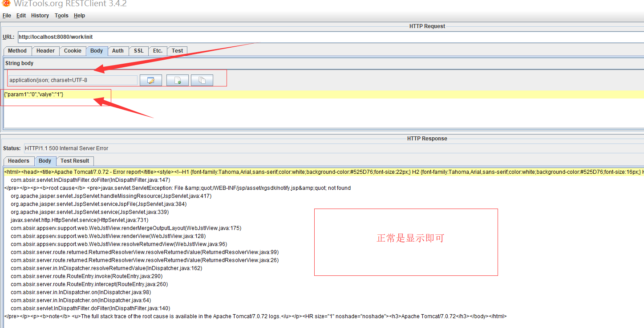
Task: Open the File menu
Action: (x=7, y=16)
